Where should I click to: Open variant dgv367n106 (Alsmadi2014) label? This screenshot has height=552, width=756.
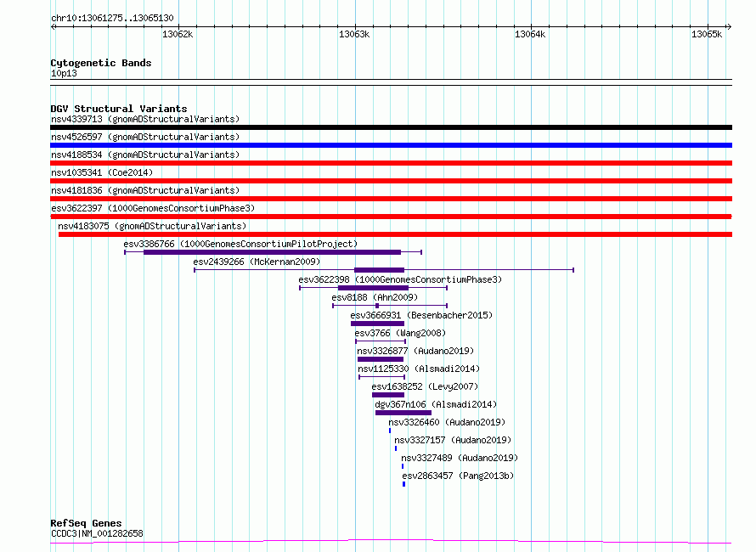pos(436,404)
